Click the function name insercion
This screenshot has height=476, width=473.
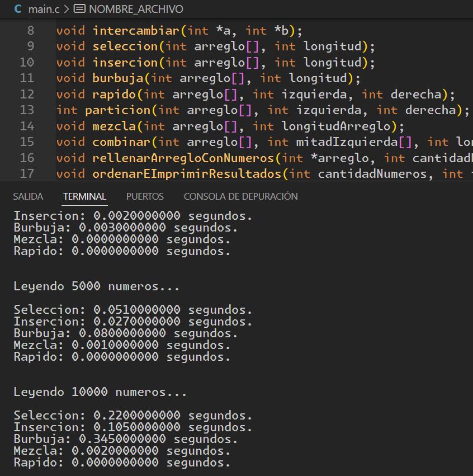125,62
